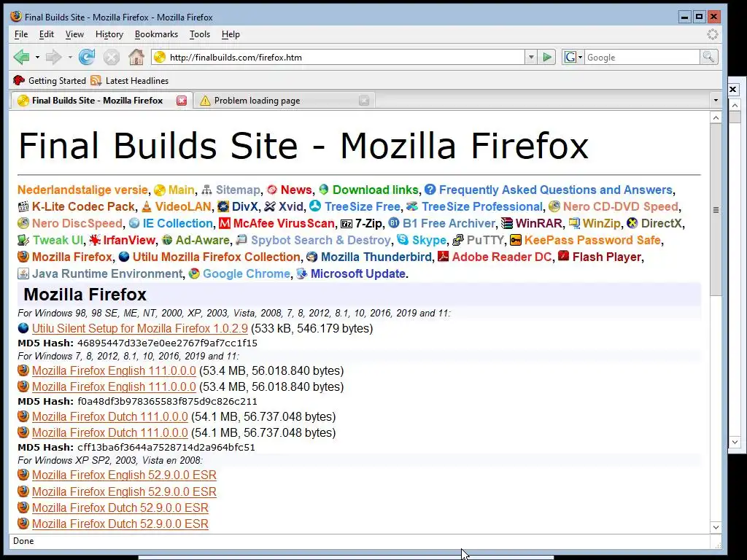Click the DivX icon

223,206
